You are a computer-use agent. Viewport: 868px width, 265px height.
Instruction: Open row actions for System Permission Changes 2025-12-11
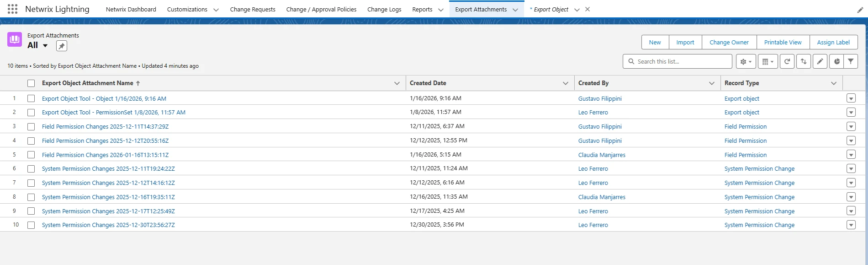[x=851, y=168]
